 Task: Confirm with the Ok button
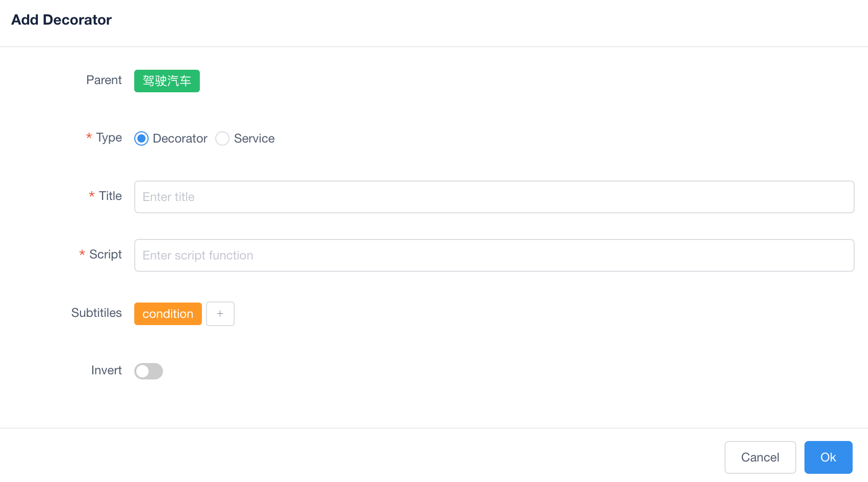828,457
